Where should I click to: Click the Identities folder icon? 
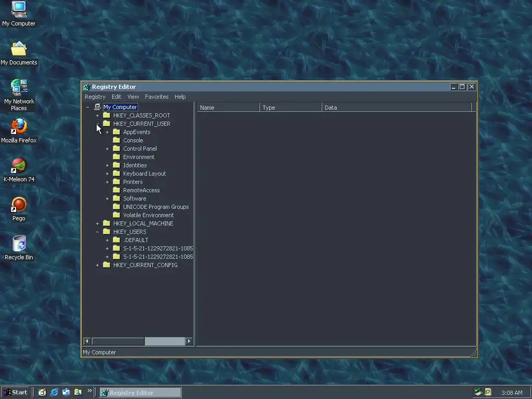pos(116,165)
